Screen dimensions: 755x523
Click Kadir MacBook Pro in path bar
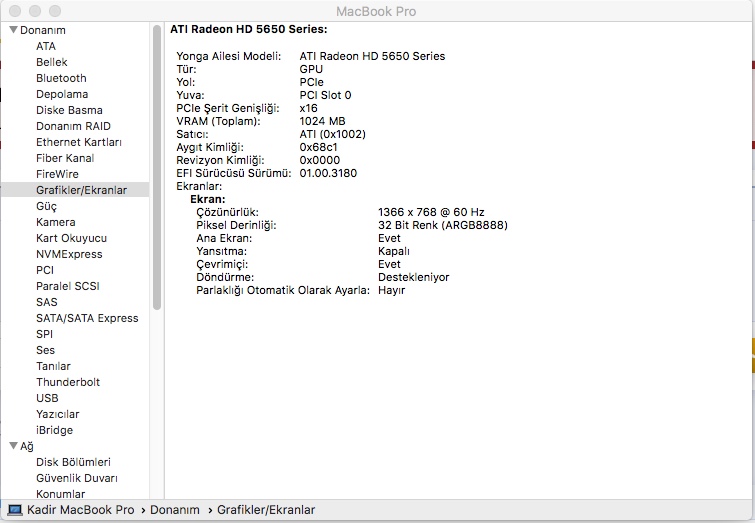tap(80, 510)
